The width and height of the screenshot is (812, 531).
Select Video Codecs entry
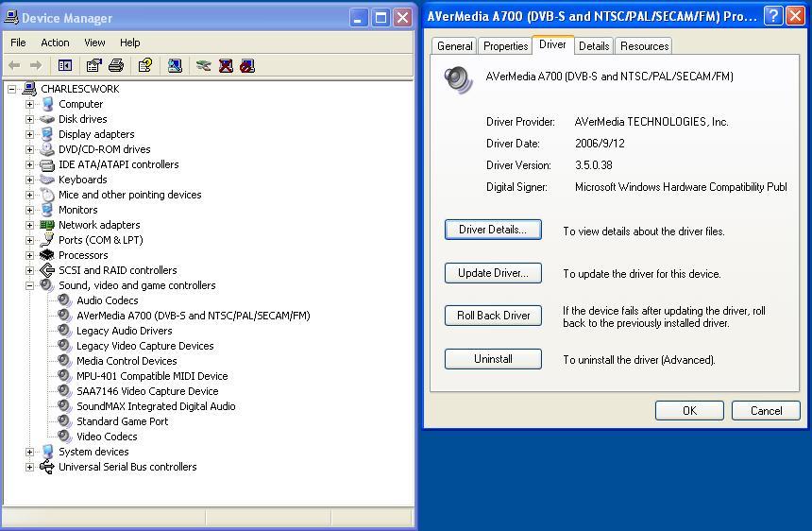coord(107,437)
